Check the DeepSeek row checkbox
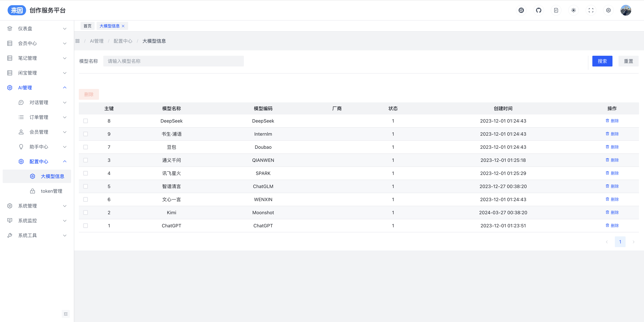The height and width of the screenshot is (322, 644). 86,121
